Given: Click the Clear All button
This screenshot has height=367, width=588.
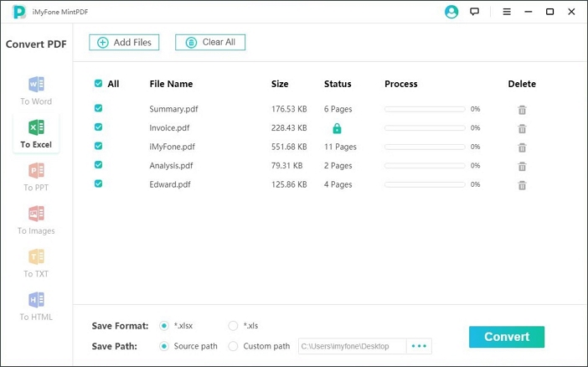Looking at the screenshot, I should coord(210,42).
